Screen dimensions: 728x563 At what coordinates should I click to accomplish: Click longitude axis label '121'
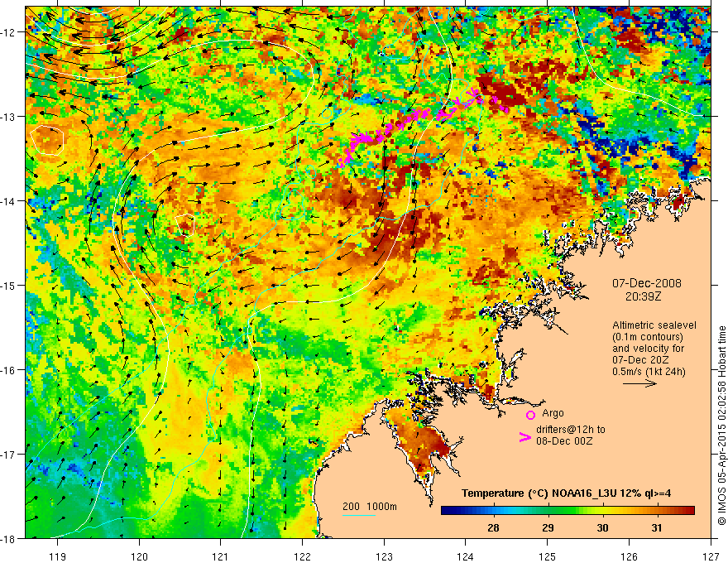221,556
